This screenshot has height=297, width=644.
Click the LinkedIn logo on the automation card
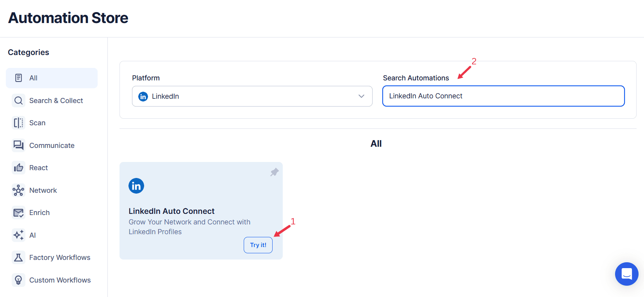[x=136, y=185]
